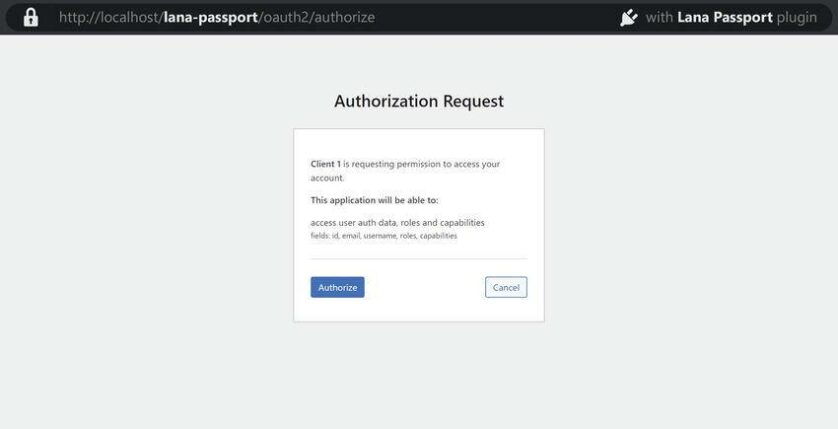Click the localhost URL in address bar
This screenshot has width=838, height=429.
pyautogui.click(x=217, y=18)
